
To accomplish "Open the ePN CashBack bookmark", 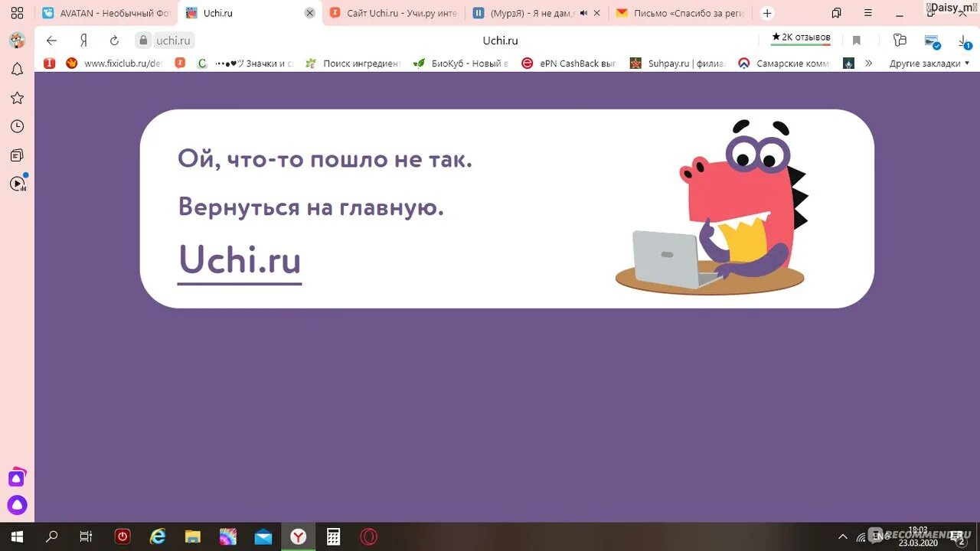I will coord(569,64).
